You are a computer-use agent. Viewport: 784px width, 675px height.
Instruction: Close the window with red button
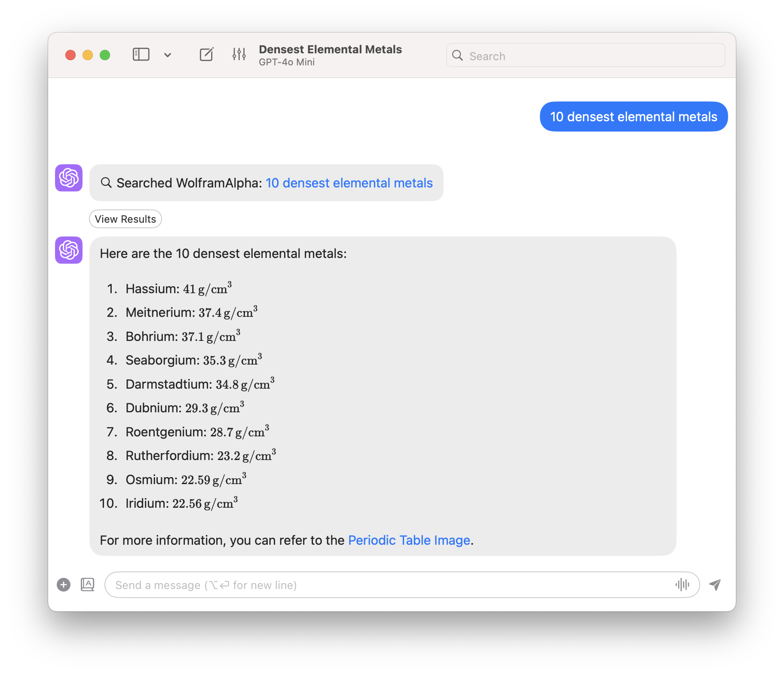point(70,55)
